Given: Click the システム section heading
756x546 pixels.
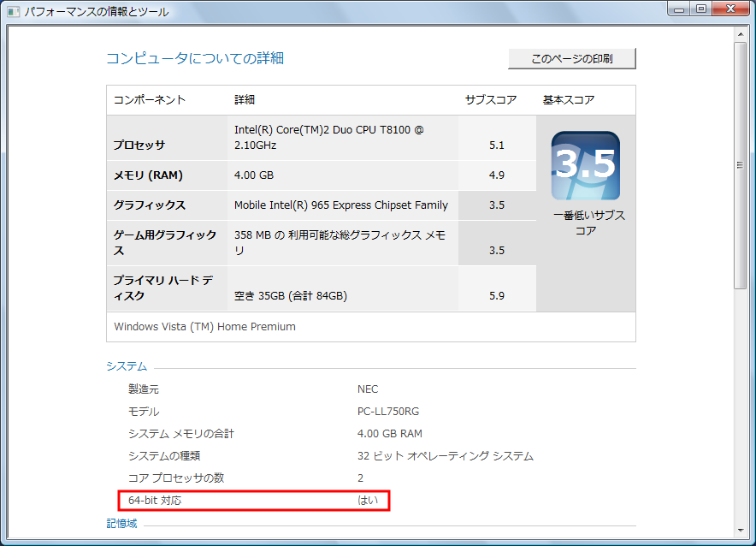Looking at the screenshot, I should click(127, 366).
